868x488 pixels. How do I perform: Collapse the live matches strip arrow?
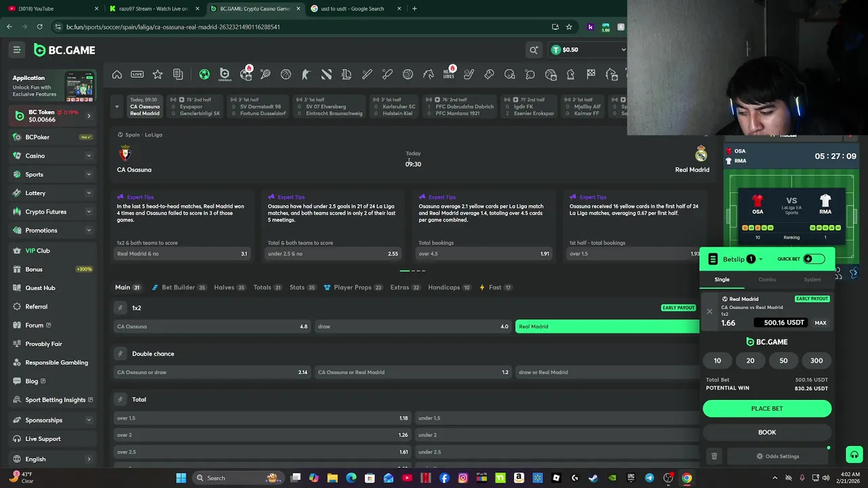117,106
